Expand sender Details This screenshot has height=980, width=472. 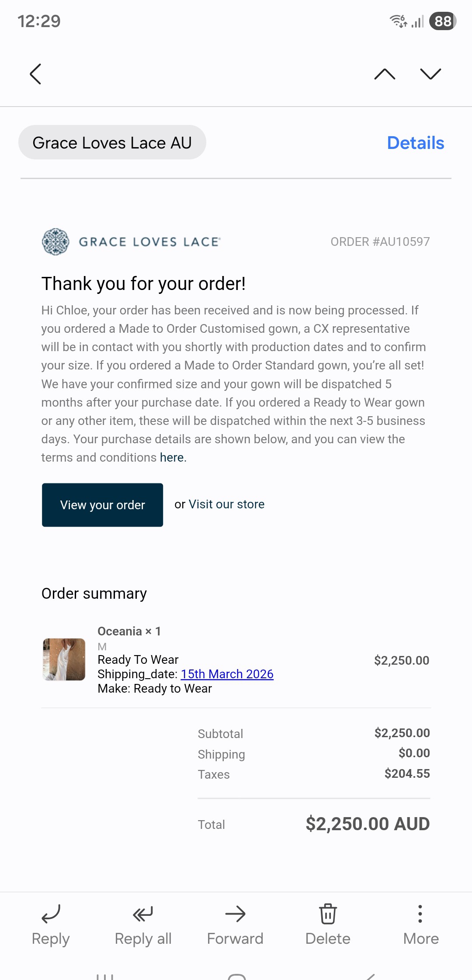[x=415, y=143]
